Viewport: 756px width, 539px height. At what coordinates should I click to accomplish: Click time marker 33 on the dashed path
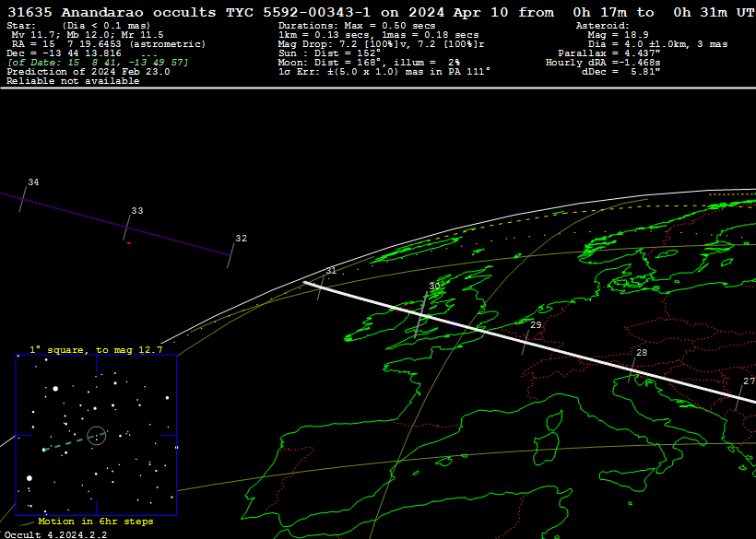click(136, 211)
